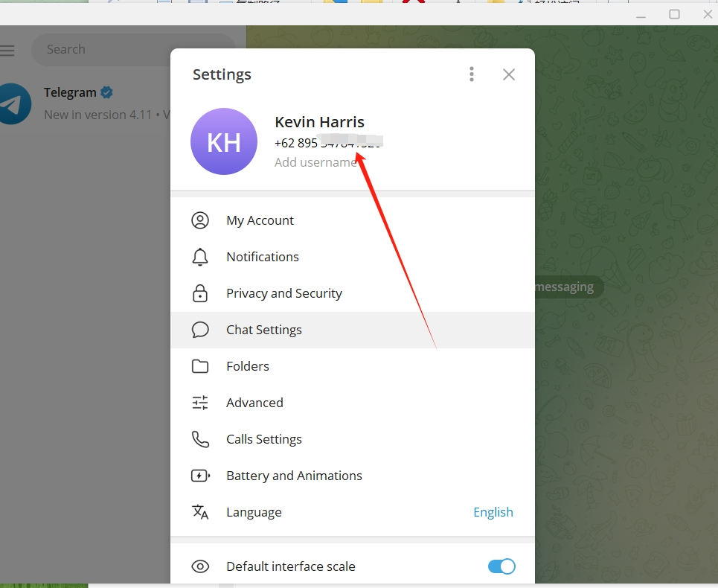Click the Battery and Animations icon
This screenshot has height=588, width=718.
(x=200, y=476)
